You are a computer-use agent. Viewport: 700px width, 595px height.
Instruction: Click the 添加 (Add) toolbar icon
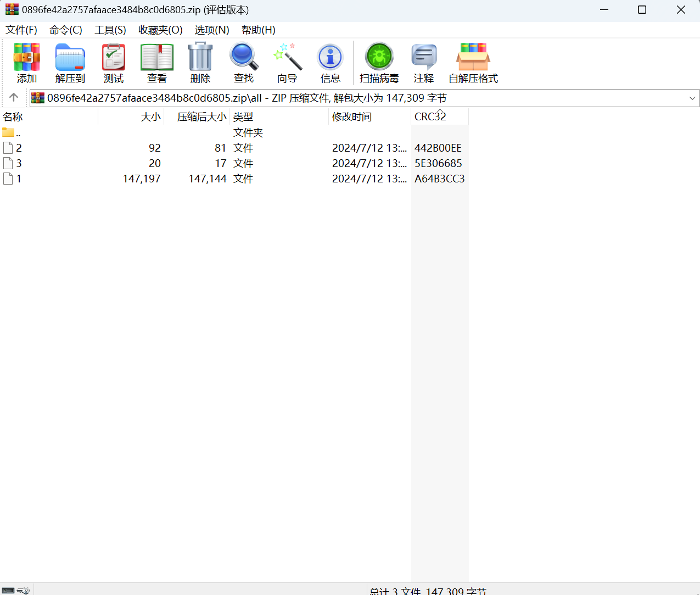[27, 57]
